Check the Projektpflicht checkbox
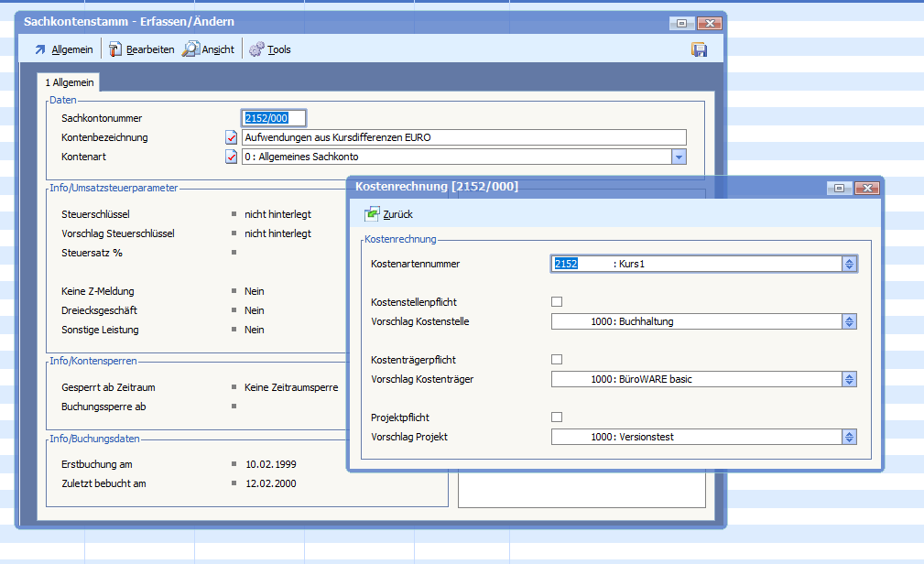Image resolution: width=924 pixels, height=564 pixels. pyautogui.click(x=557, y=417)
